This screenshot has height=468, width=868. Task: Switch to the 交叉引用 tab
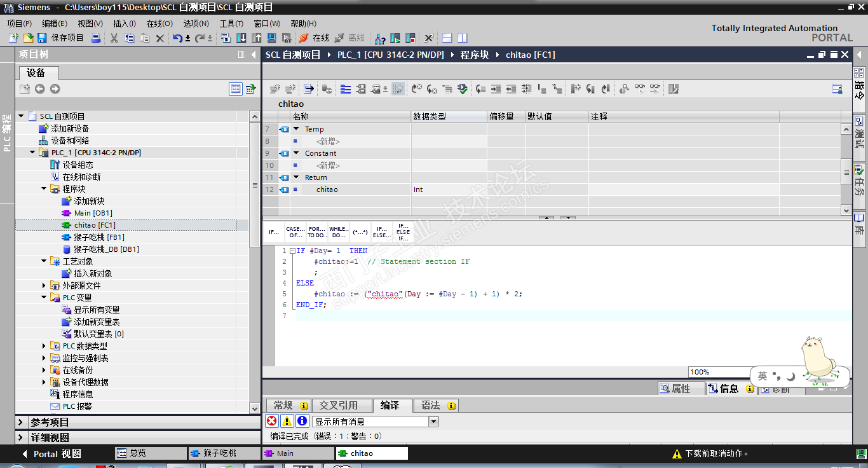pos(338,405)
